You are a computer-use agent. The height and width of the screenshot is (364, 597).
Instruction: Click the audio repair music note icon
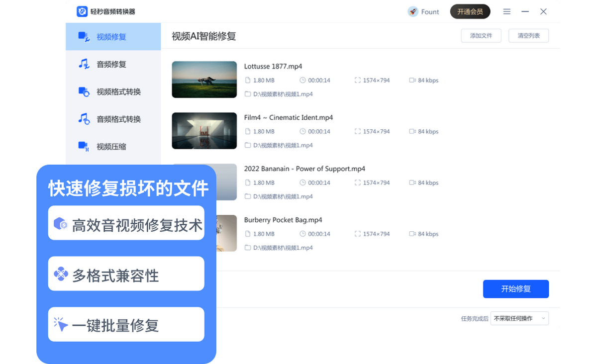(84, 64)
